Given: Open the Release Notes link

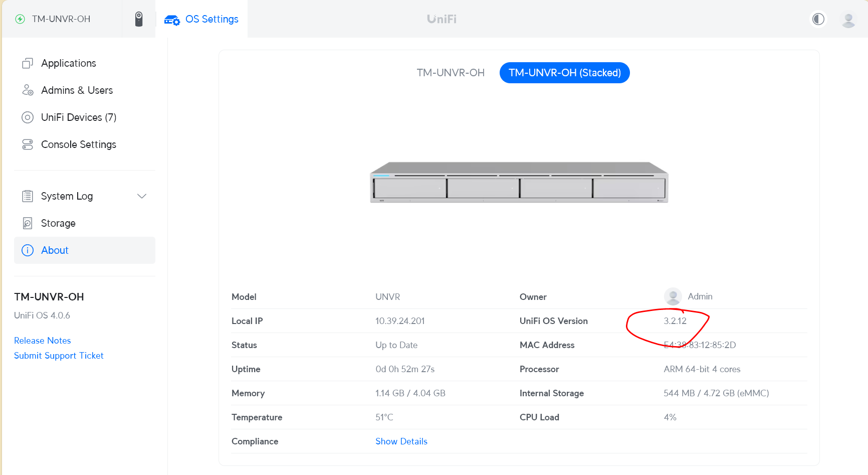Looking at the screenshot, I should 43,341.
